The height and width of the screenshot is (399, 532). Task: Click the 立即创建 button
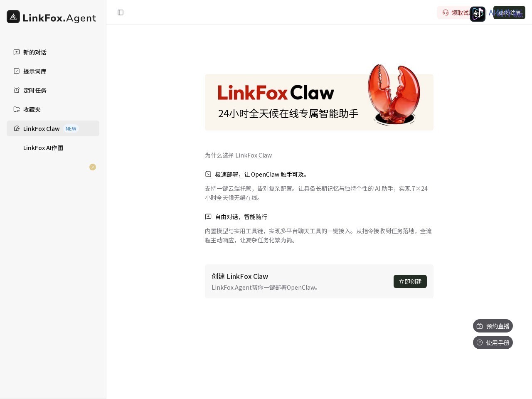(410, 281)
